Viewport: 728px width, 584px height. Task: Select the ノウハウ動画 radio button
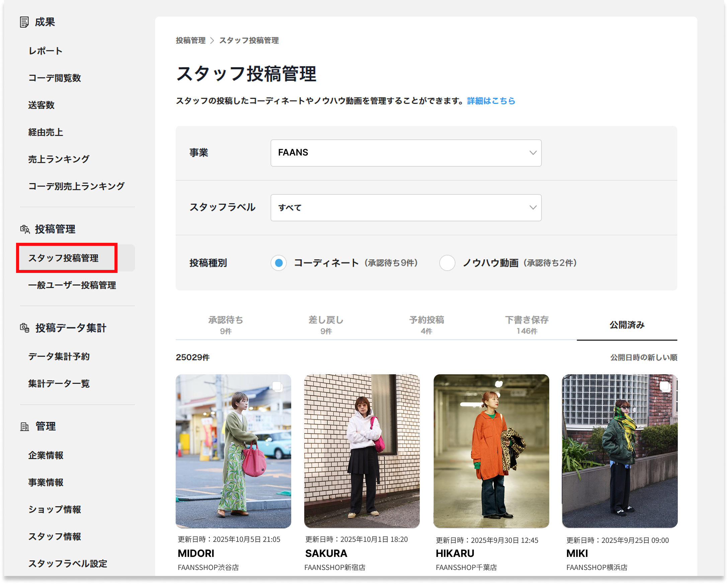coord(448,263)
